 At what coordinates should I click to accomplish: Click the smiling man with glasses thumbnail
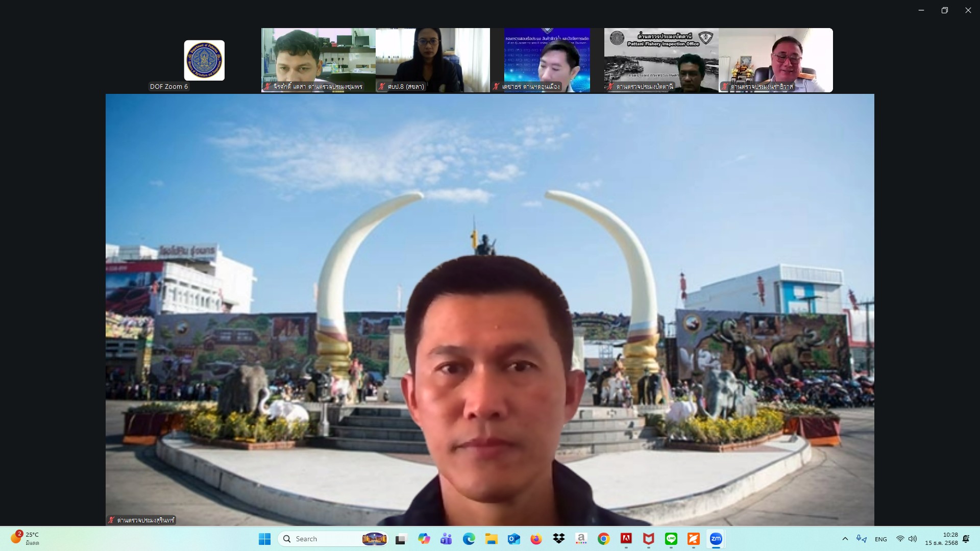click(775, 60)
